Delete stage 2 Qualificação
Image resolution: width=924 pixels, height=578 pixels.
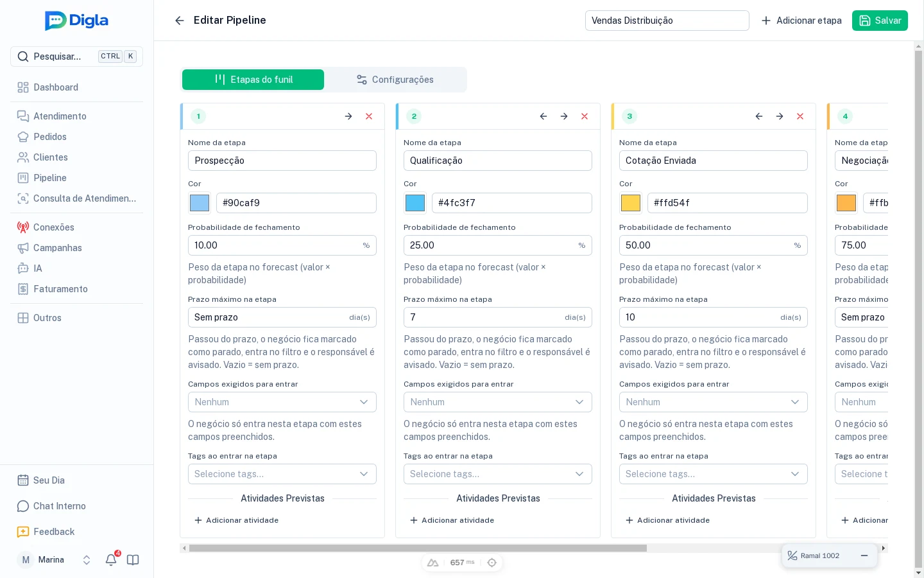(585, 116)
